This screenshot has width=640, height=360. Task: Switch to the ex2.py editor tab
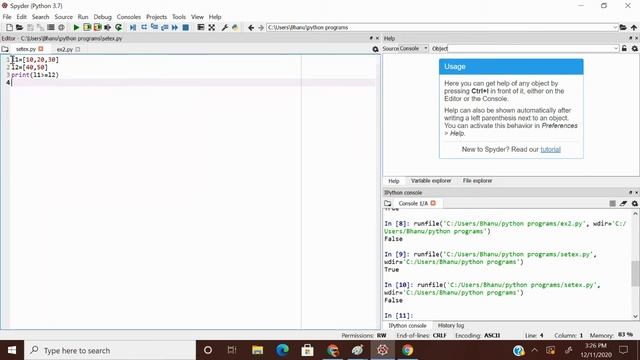point(65,49)
